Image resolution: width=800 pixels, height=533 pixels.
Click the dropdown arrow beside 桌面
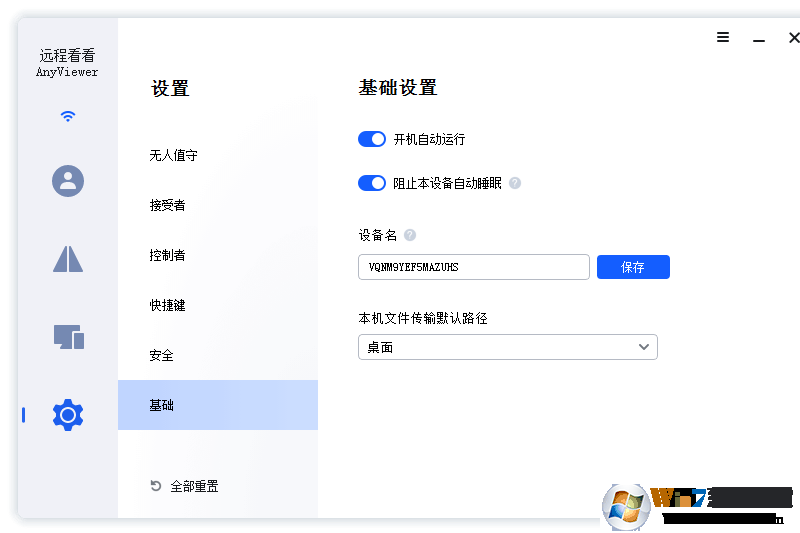[644, 347]
